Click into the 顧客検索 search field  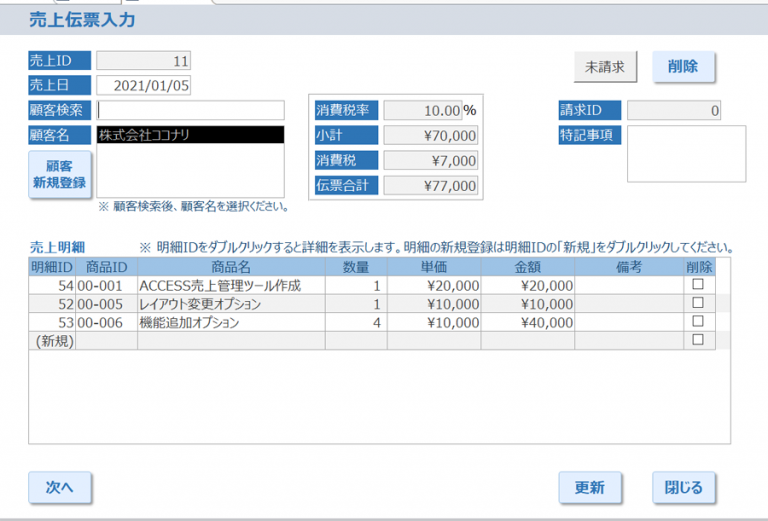[x=190, y=110]
